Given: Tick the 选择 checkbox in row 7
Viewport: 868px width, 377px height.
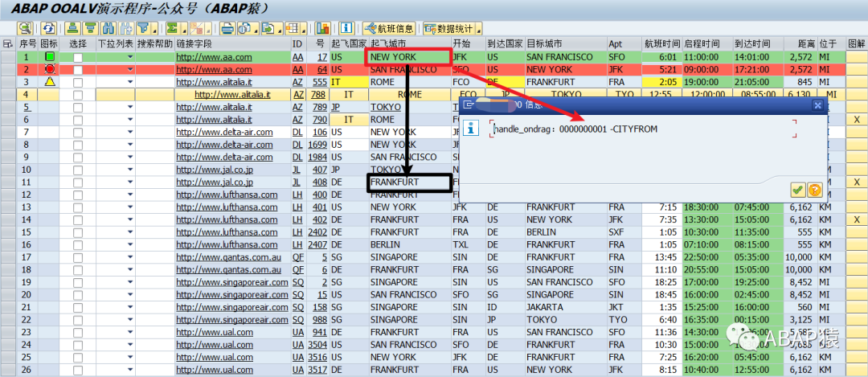Looking at the screenshot, I should point(78,133).
